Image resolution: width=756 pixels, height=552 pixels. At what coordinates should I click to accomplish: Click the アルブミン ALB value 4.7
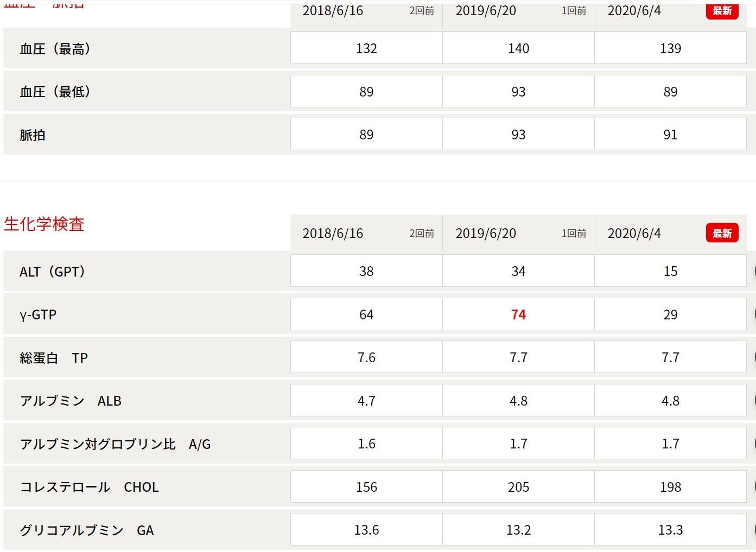pyautogui.click(x=366, y=401)
